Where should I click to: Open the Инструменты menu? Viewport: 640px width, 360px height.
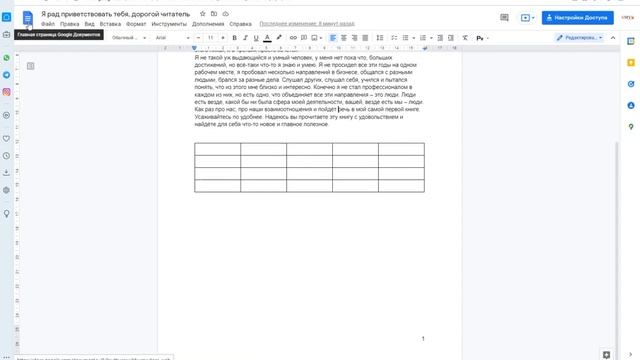[169, 24]
